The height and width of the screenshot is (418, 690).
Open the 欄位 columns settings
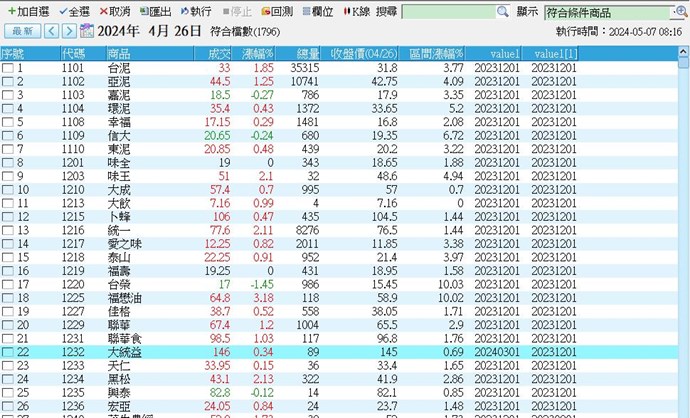[x=305, y=11]
